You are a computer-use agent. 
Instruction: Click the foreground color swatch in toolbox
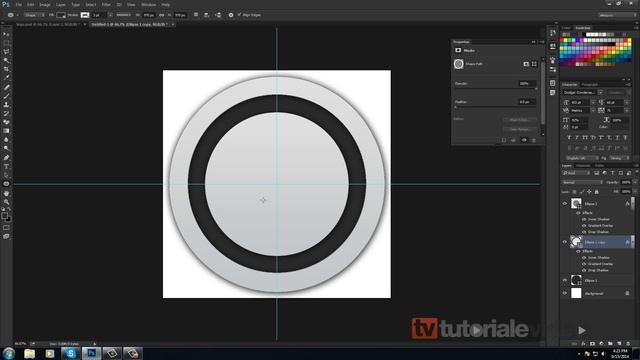click(4, 216)
